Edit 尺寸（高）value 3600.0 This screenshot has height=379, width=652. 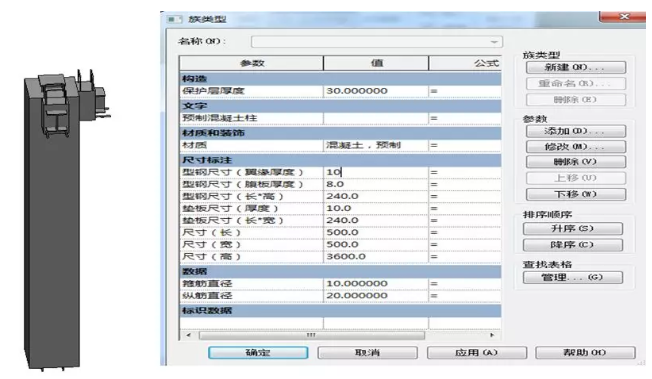pos(375,257)
